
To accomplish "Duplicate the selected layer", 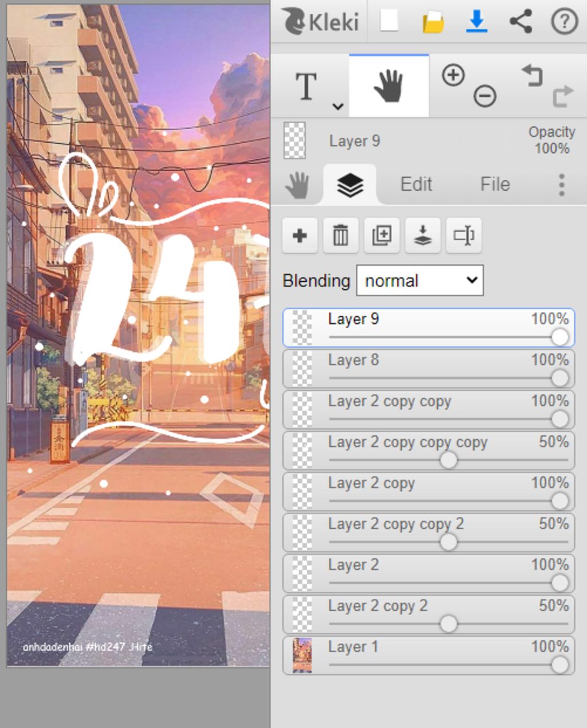I will 382,235.
